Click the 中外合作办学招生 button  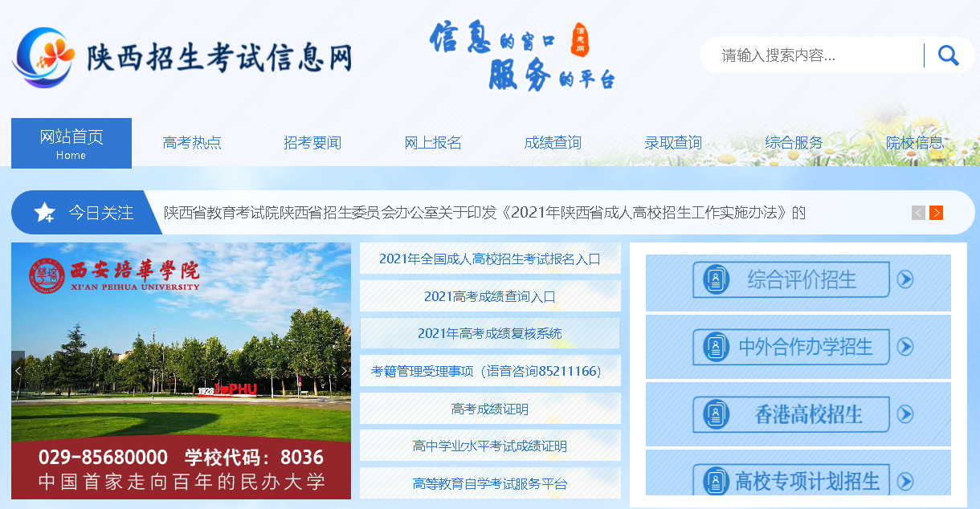[791, 347]
